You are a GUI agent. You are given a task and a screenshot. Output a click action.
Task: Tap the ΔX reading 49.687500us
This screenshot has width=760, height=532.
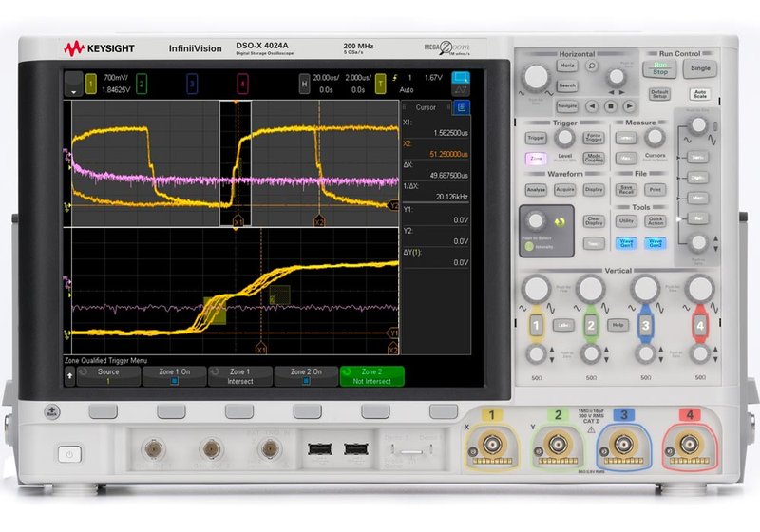pos(449,176)
